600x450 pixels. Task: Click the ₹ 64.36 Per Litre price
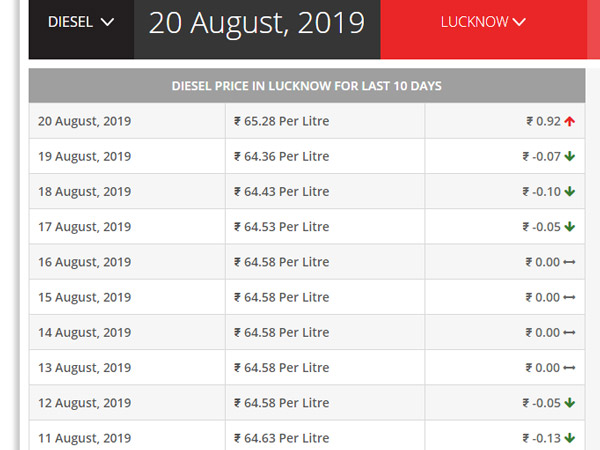(282, 156)
